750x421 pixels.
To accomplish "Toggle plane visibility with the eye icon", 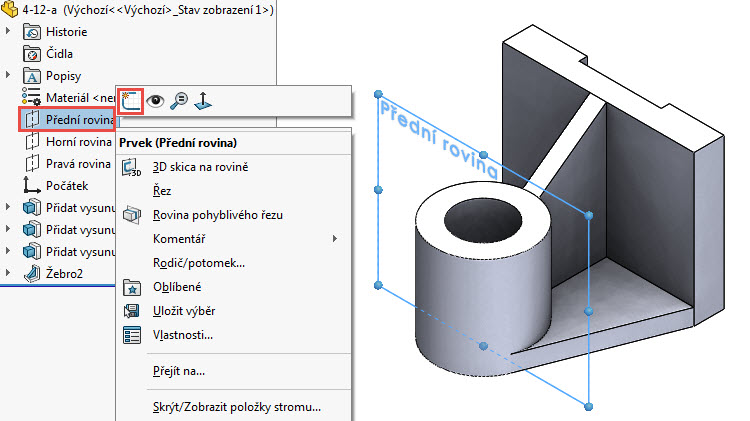I will click(155, 101).
